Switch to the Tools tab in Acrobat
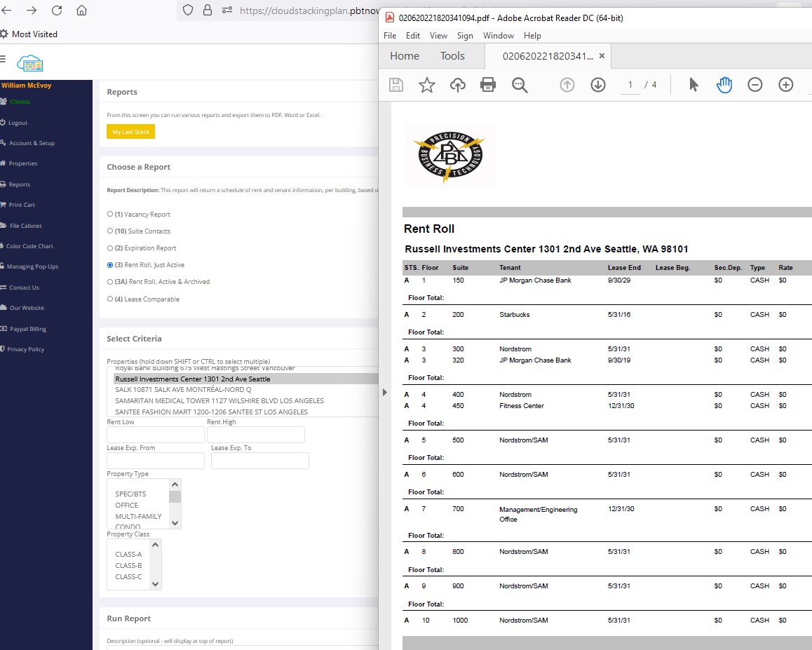Screen dimensions: 812x650 point(452,56)
